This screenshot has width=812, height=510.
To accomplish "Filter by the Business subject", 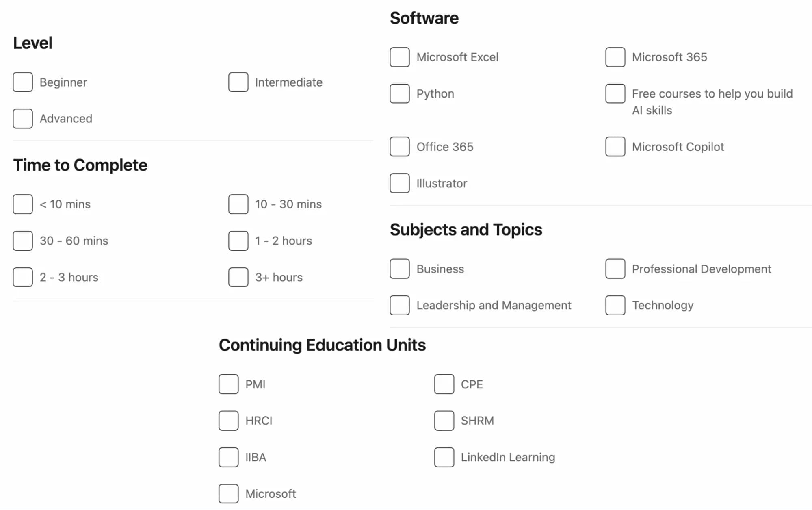I will 399,269.
